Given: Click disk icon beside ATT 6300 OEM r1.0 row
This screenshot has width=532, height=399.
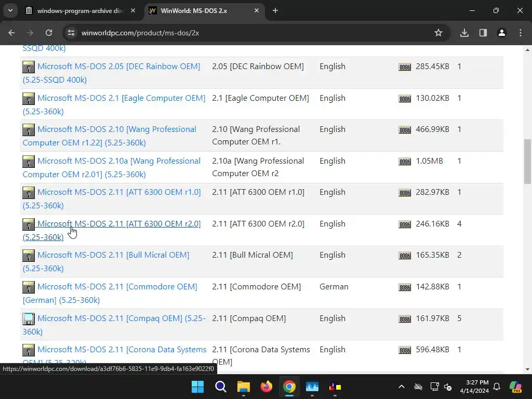Looking at the screenshot, I should [29, 193].
